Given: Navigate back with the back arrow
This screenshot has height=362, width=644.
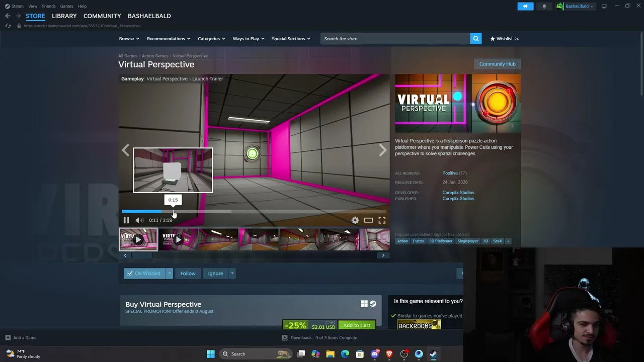Looking at the screenshot, I should (x=8, y=16).
